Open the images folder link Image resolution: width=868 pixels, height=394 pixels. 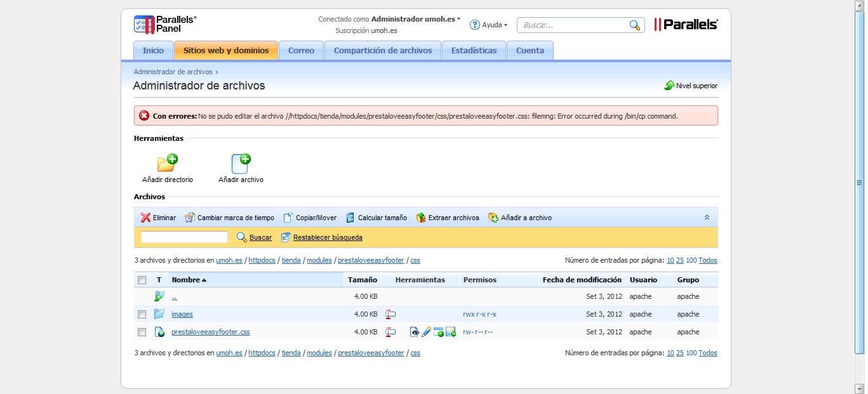click(182, 314)
